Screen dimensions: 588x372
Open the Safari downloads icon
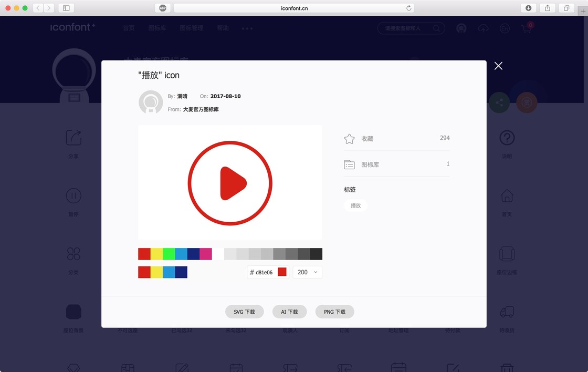pos(528,8)
